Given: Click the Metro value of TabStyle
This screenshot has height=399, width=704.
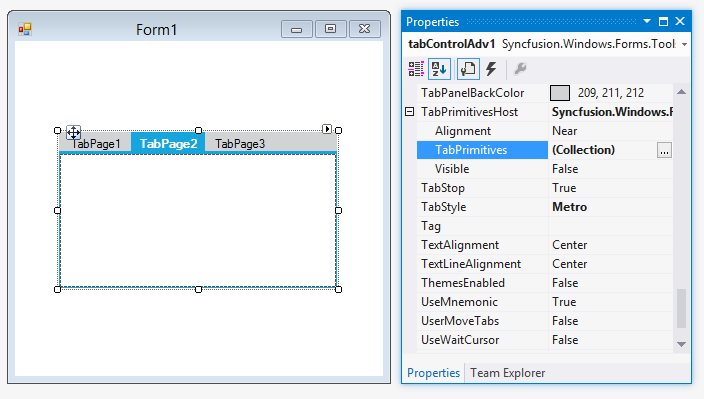Looking at the screenshot, I should click(569, 207).
